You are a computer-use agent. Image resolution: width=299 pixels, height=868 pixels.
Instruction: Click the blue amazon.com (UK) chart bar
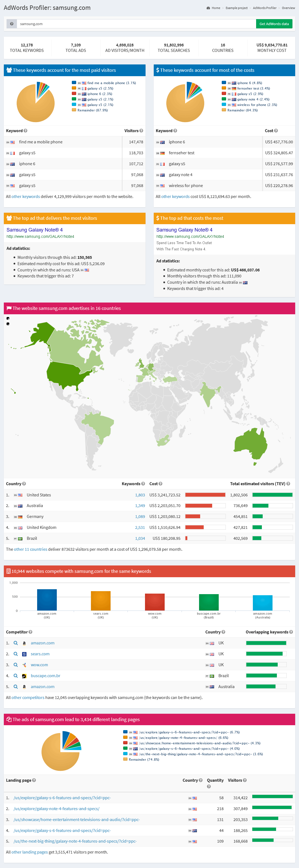point(47,600)
